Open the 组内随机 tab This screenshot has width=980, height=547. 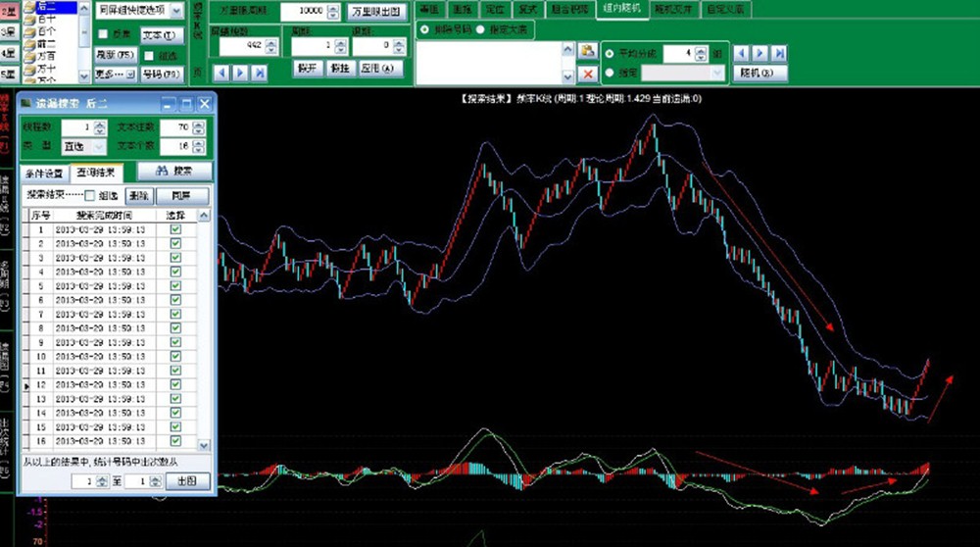coord(622,8)
